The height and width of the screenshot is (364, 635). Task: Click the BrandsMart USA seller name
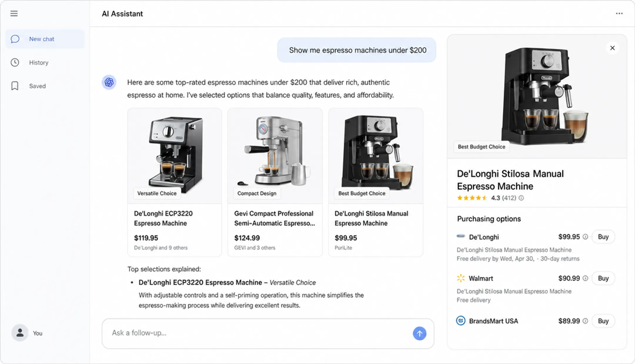pyautogui.click(x=493, y=321)
